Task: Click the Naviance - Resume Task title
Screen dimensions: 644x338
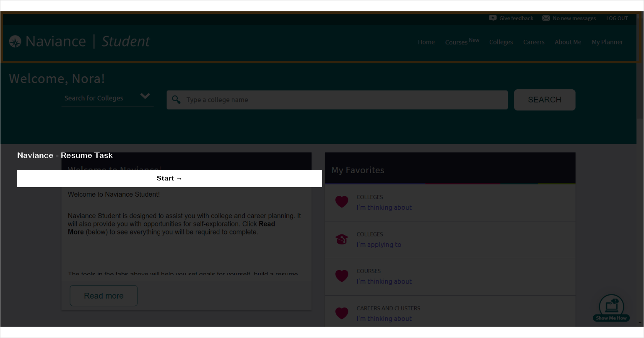Action: pyautogui.click(x=65, y=155)
